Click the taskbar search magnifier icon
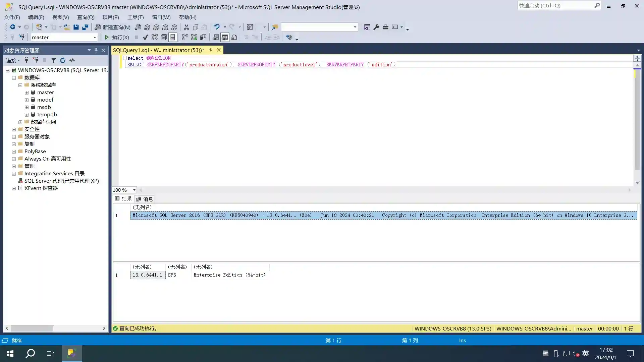 [x=30, y=354]
